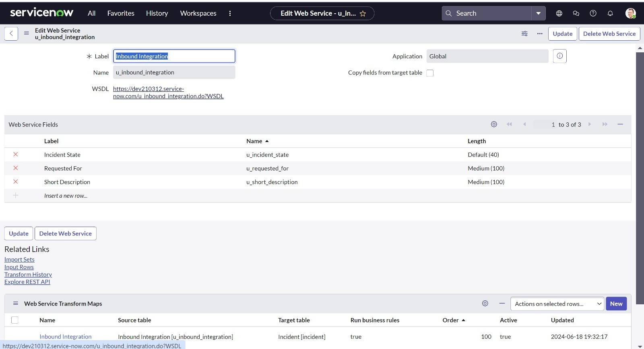Click the plus icon to insert a row
Viewport: 644px width, 349px height.
pos(16,195)
